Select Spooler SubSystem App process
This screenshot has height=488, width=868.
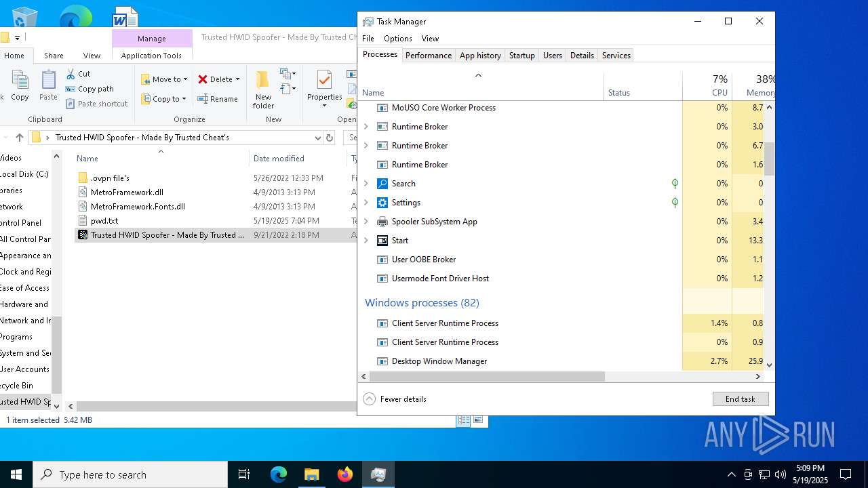point(435,222)
